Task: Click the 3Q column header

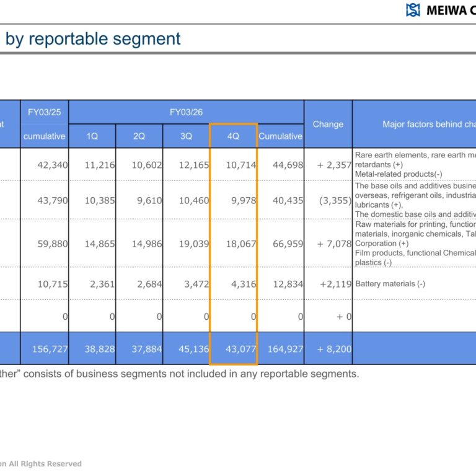Action: tap(186, 136)
